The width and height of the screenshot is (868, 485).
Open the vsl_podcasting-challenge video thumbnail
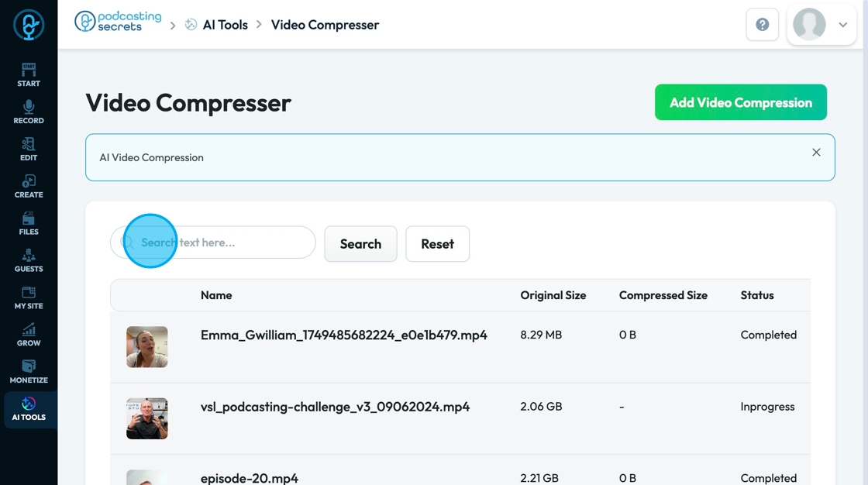click(147, 418)
